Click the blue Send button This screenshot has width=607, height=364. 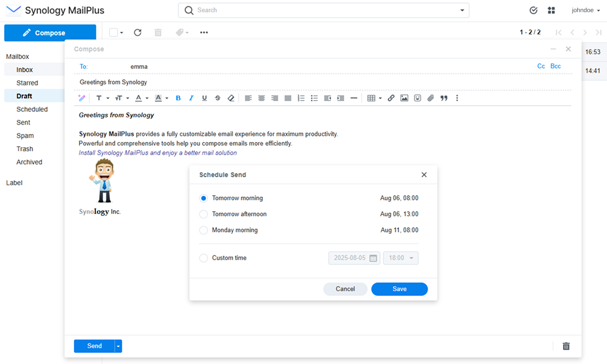95,346
